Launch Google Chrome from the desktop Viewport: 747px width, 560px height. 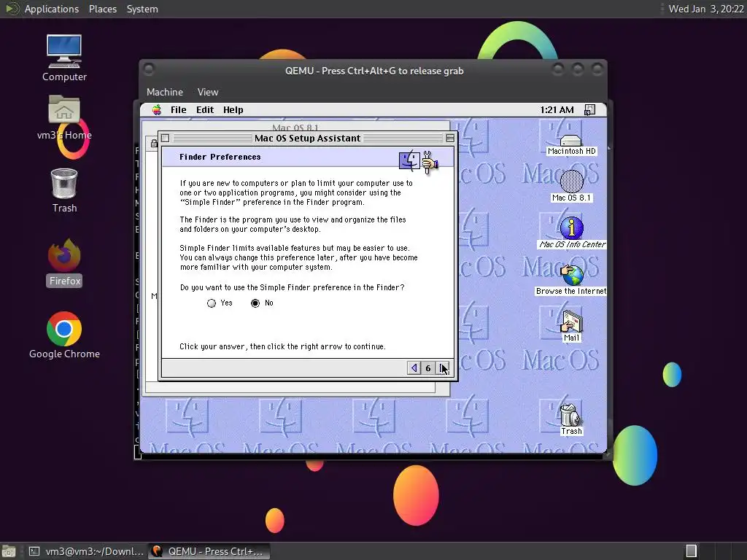point(64,335)
